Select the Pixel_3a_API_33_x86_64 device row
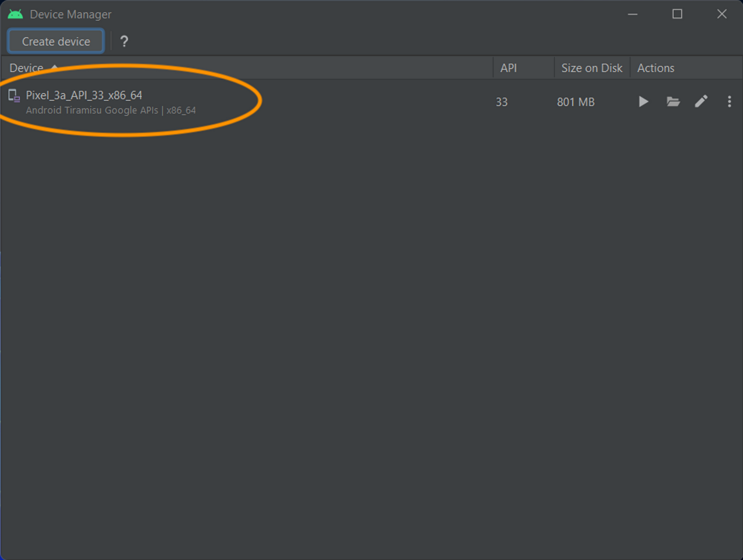This screenshot has height=560, width=743. point(371,102)
